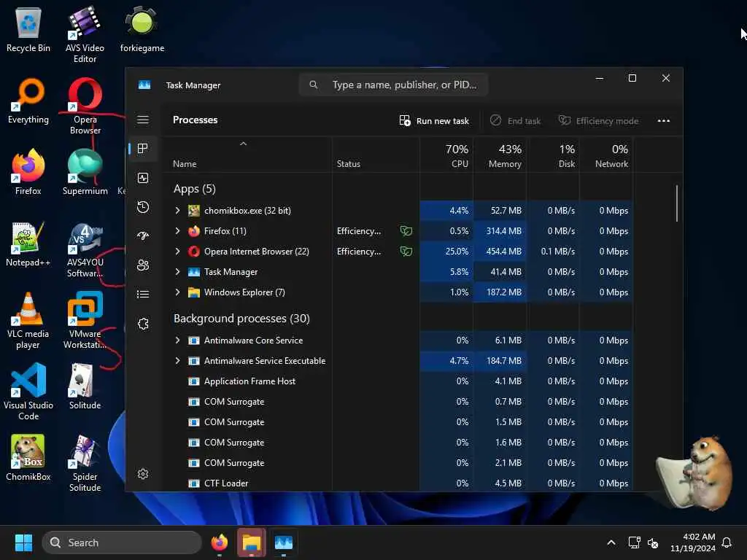
Task: Expand Windows Explorer (7) group
Action: click(177, 292)
